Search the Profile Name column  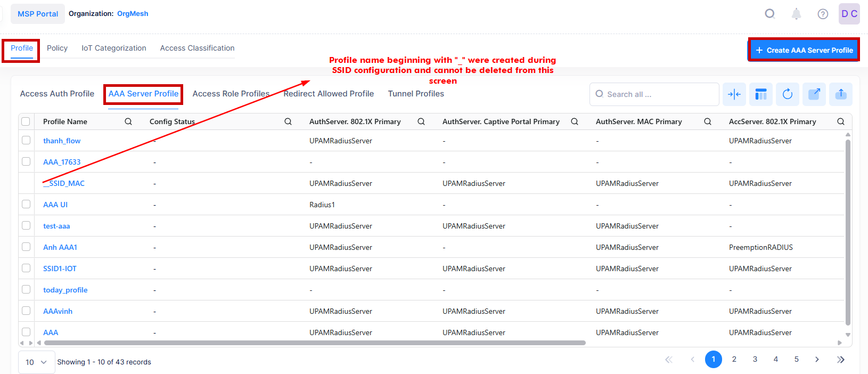tap(128, 121)
